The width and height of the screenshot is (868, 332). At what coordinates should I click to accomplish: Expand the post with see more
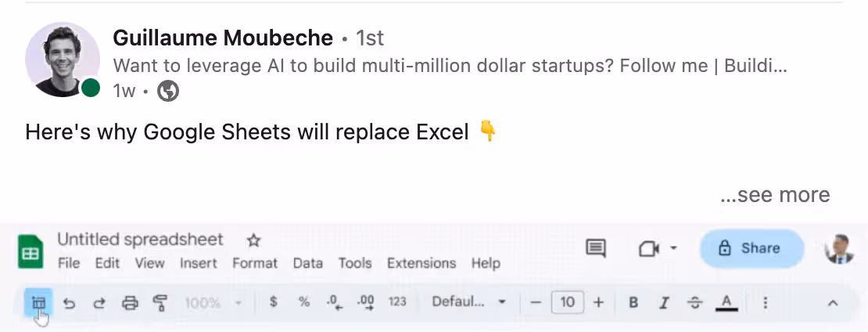[775, 194]
